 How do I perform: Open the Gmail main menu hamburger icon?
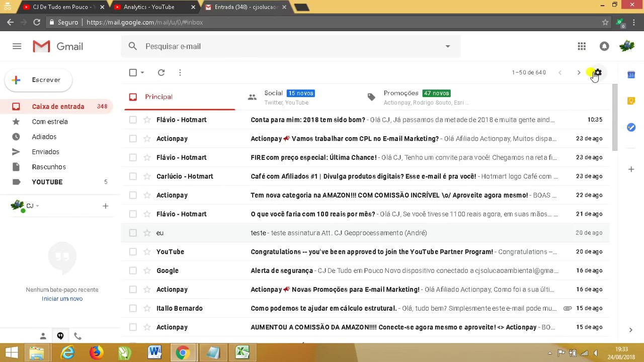[17, 46]
